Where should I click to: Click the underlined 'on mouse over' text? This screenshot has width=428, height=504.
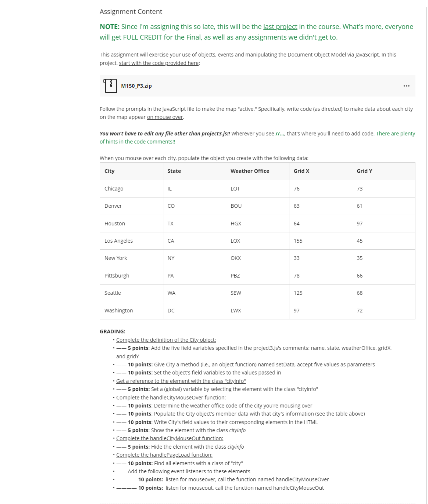pyautogui.click(x=165, y=117)
